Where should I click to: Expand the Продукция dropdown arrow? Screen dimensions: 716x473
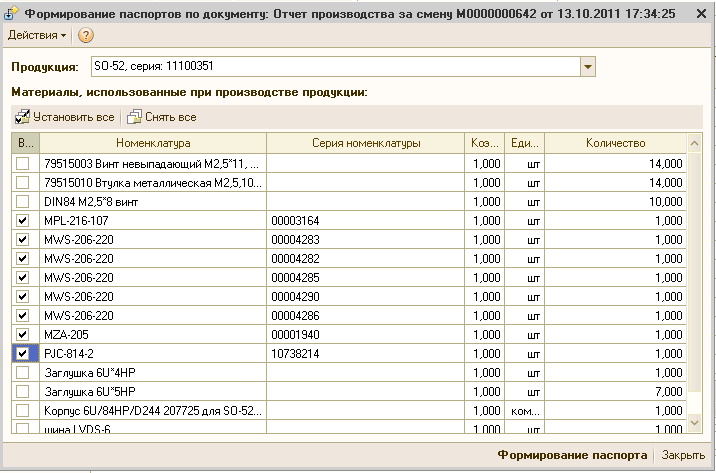[588, 67]
